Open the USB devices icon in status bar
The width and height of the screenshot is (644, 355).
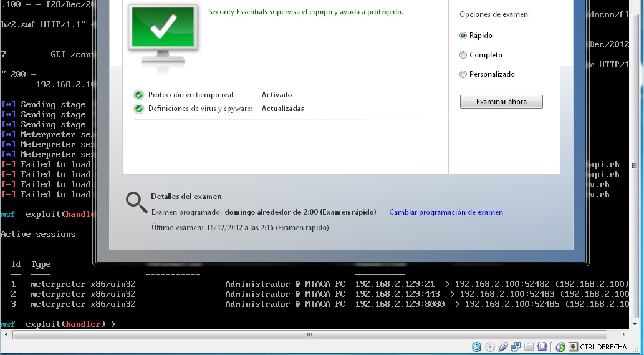pyautogui.click(x=503, y=347)
